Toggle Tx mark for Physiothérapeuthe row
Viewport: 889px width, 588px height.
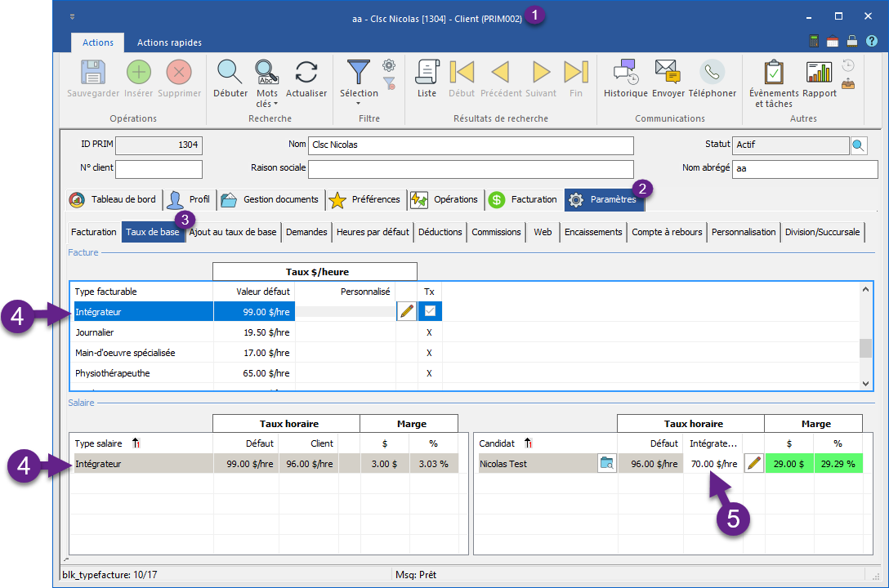coord(429,373)
